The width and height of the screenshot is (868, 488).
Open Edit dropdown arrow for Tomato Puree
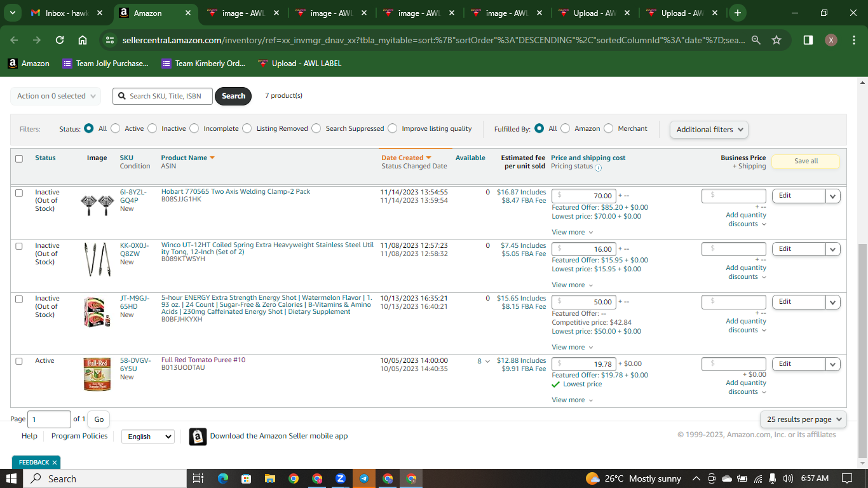point(833,365)
